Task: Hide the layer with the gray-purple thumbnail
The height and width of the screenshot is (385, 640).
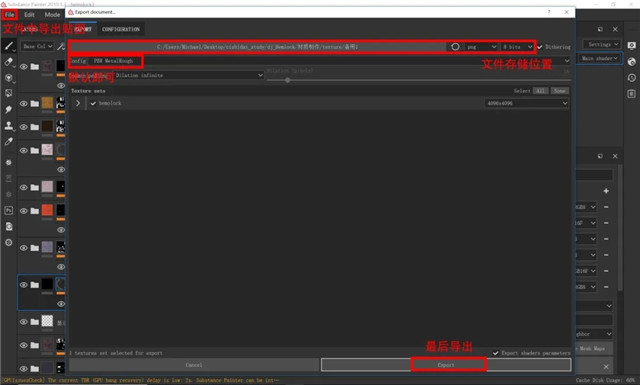Action: 24,248
